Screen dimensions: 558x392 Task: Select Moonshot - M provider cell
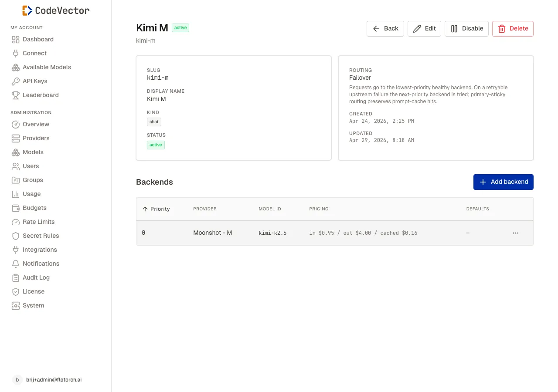[213, 233]
